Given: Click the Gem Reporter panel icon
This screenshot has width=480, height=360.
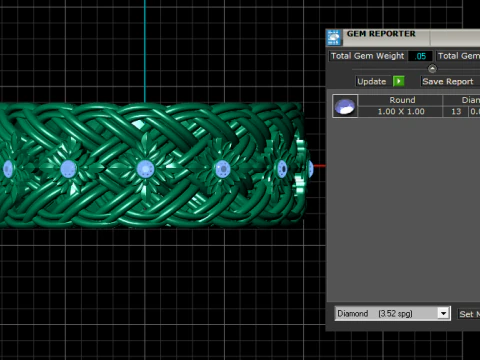Looking at the screenshot, I should (x=334, y=37).
